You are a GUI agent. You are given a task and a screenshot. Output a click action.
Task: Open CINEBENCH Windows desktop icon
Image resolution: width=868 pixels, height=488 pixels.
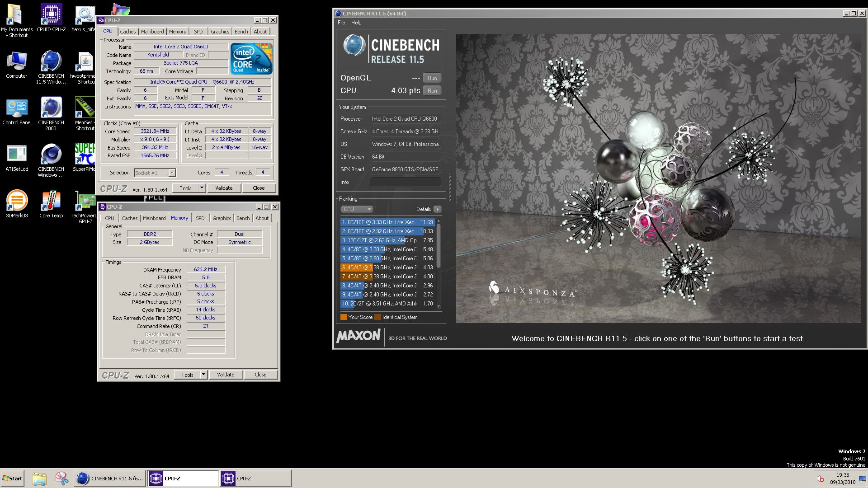pos(51,161)
